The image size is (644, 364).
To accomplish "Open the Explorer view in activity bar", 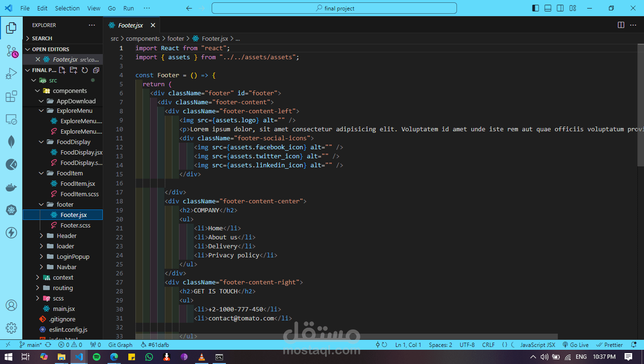I will [11, 28].
